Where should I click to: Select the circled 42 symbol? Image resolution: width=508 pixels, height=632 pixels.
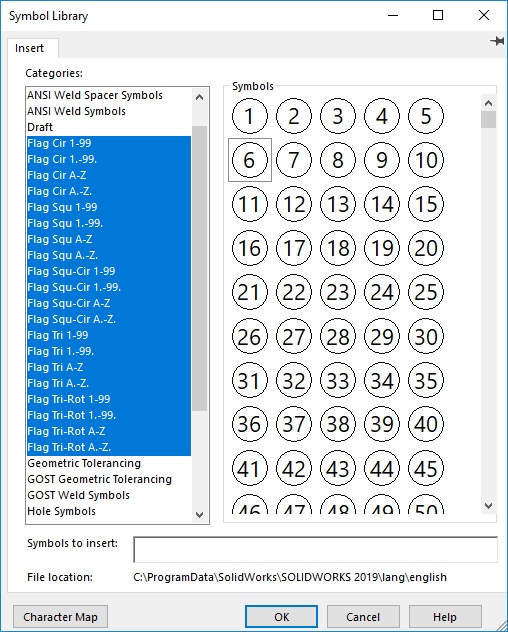(x=294, y=468)
